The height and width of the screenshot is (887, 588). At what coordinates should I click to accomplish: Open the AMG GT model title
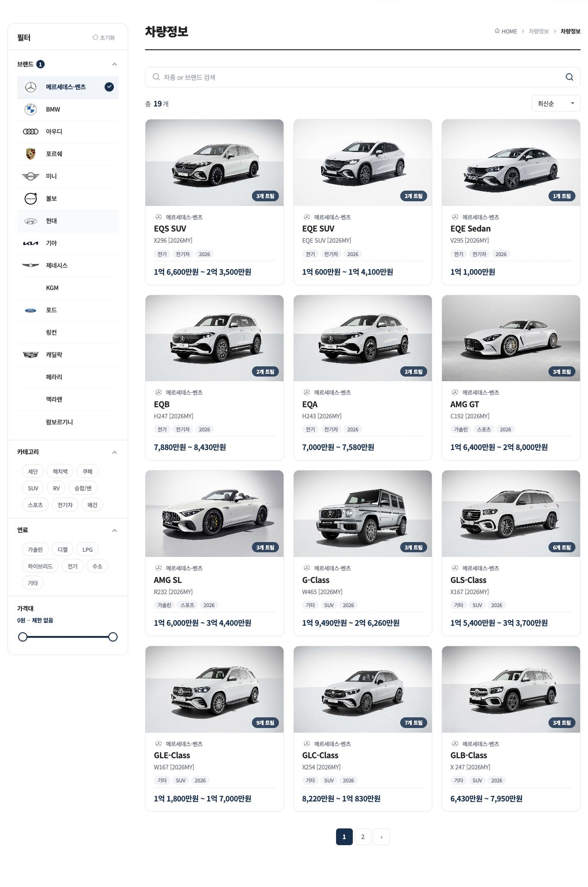tap(464, 404)
